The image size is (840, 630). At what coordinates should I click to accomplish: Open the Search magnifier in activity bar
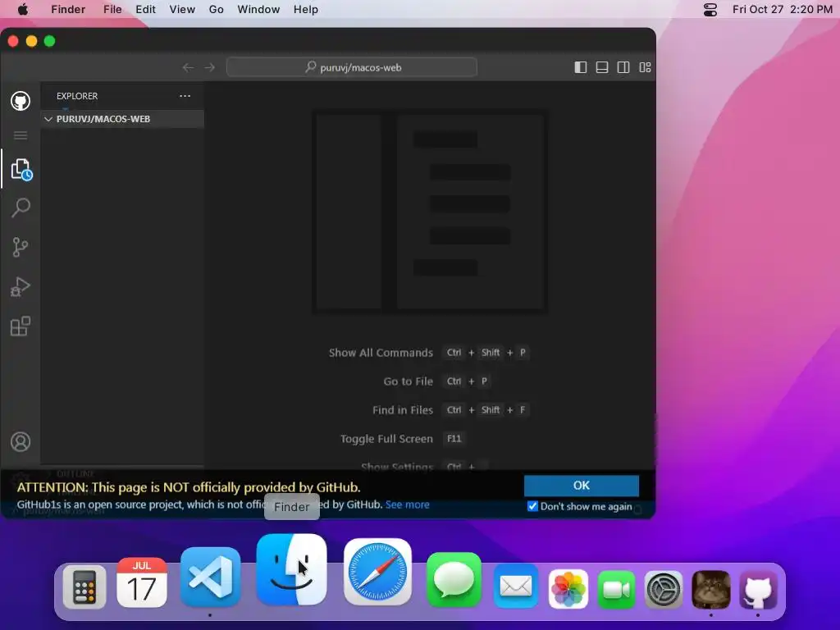tap(21, 208)
